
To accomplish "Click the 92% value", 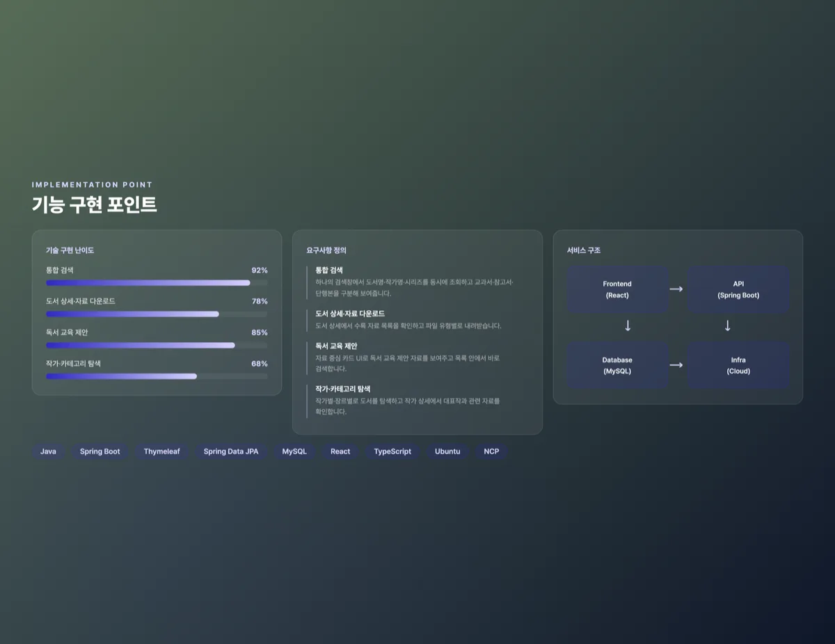I will click(260, 270).
